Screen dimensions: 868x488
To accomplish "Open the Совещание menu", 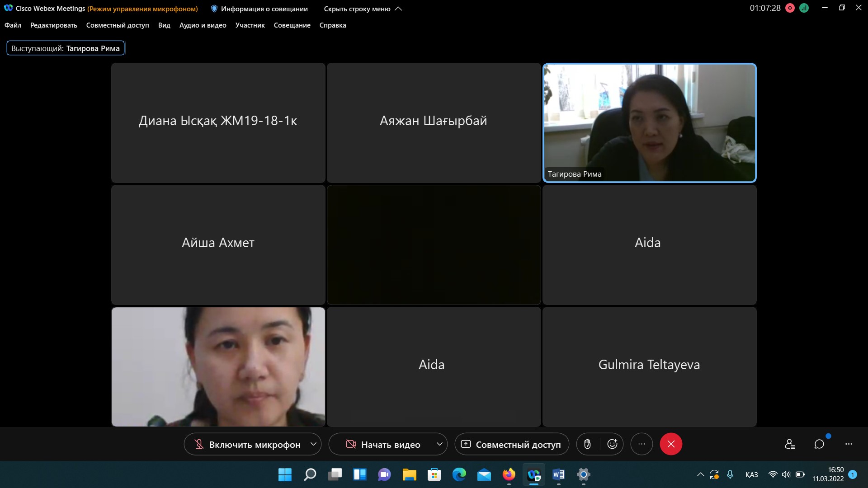I will pos(292,25).
